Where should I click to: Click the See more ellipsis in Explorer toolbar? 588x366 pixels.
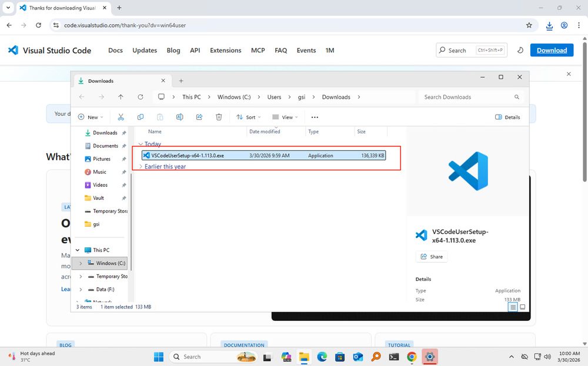click(315, 117)
